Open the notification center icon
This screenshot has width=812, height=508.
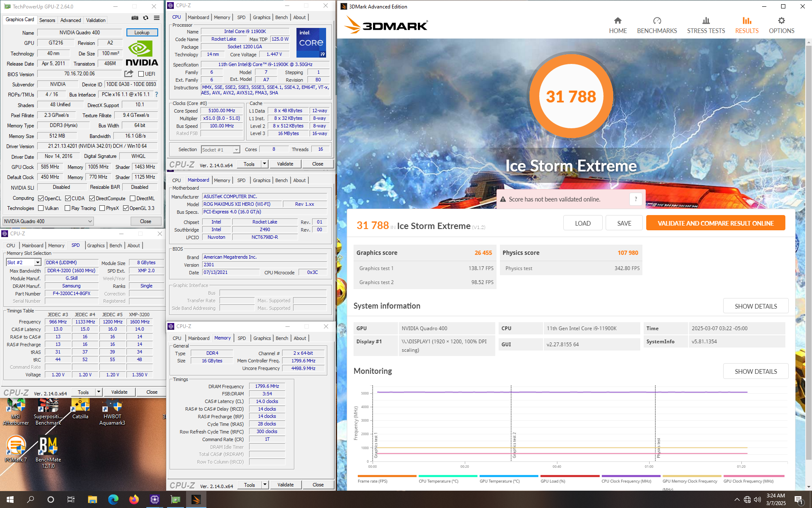[799, 500]
